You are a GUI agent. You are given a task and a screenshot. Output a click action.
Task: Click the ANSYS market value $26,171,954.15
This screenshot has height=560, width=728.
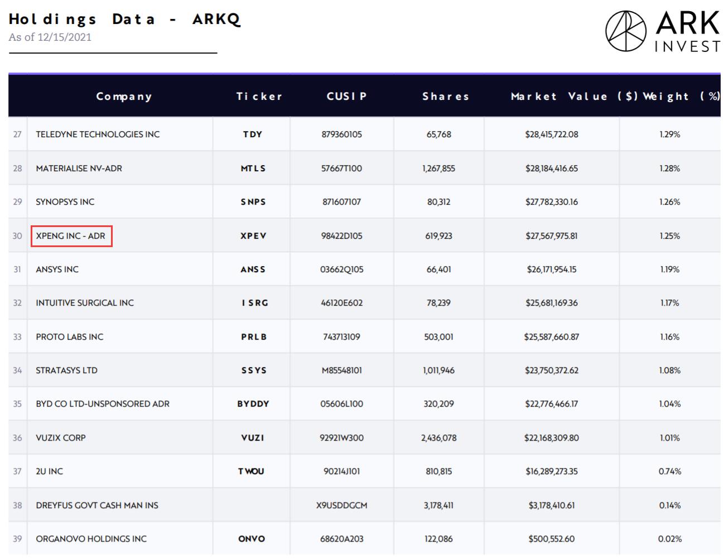tap(551, 269)
